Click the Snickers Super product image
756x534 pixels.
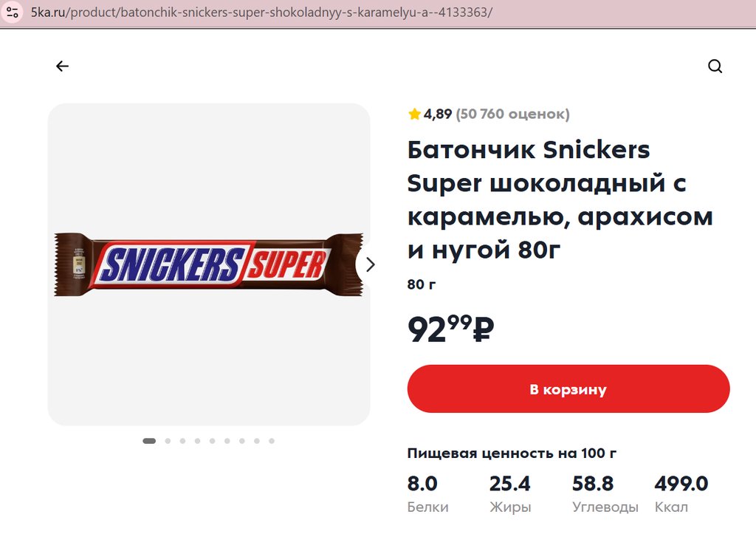(x=208, y=264)
